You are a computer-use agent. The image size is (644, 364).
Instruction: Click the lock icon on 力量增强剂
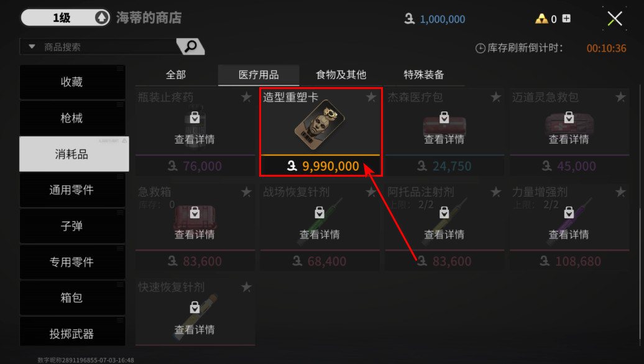(569, 213)
